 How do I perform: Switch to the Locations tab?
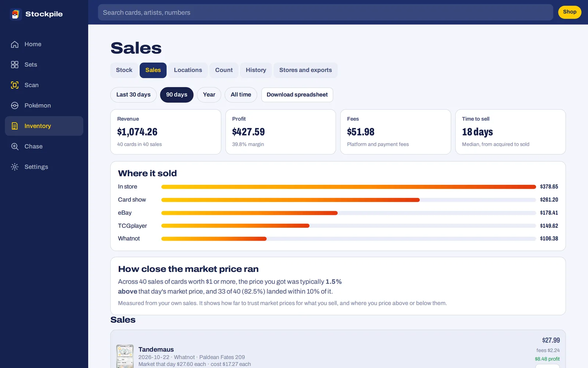188,70
